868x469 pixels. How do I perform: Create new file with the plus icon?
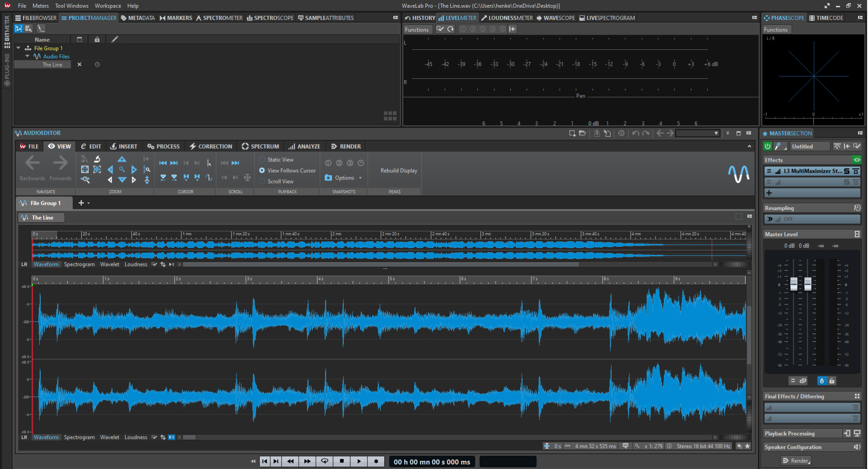click(572, 133)
